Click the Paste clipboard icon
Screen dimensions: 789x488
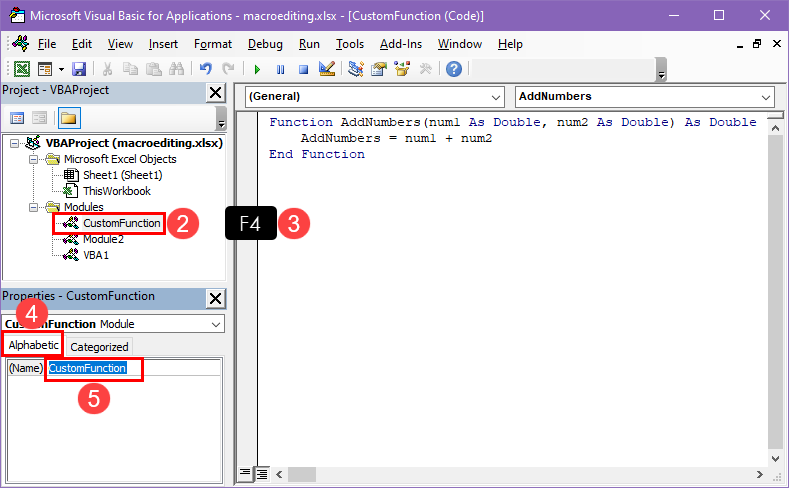pos(153,69)
